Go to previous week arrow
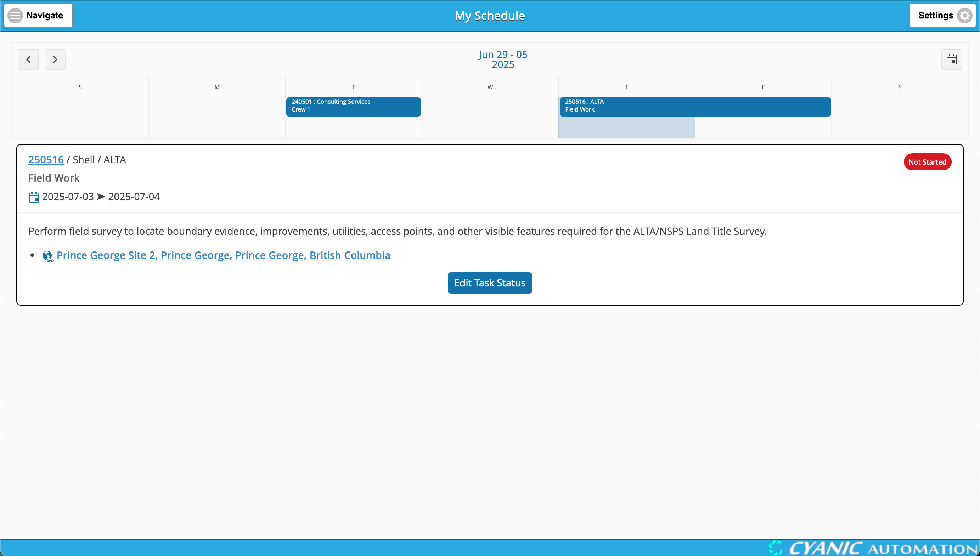The image size is (980, 556). click(28, 59)
